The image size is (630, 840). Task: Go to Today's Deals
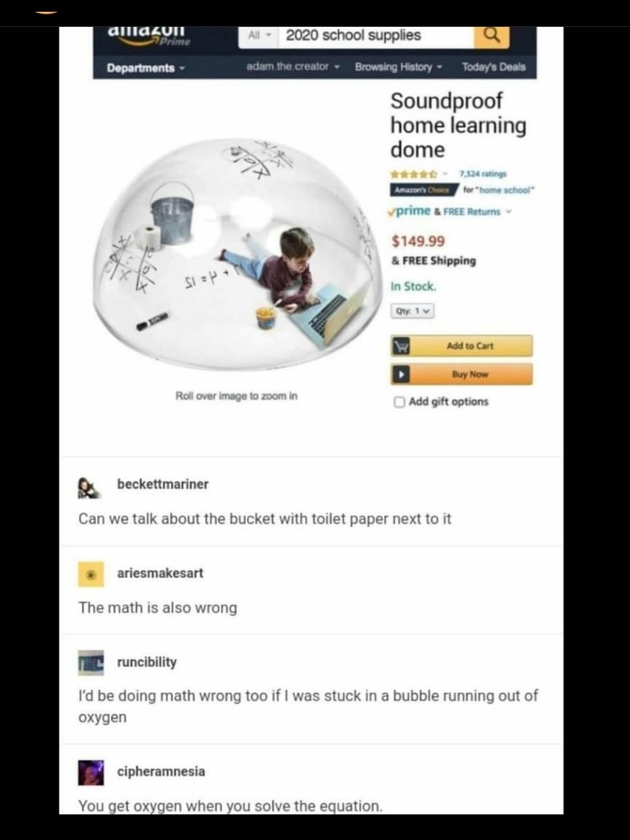point(493,67)
